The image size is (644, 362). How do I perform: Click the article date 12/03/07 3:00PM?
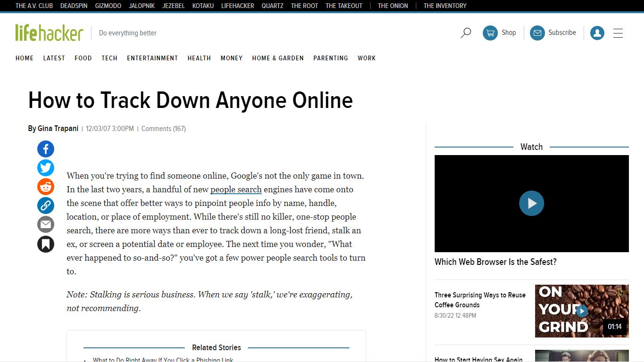pyautogui.click(x=110, y=129)
